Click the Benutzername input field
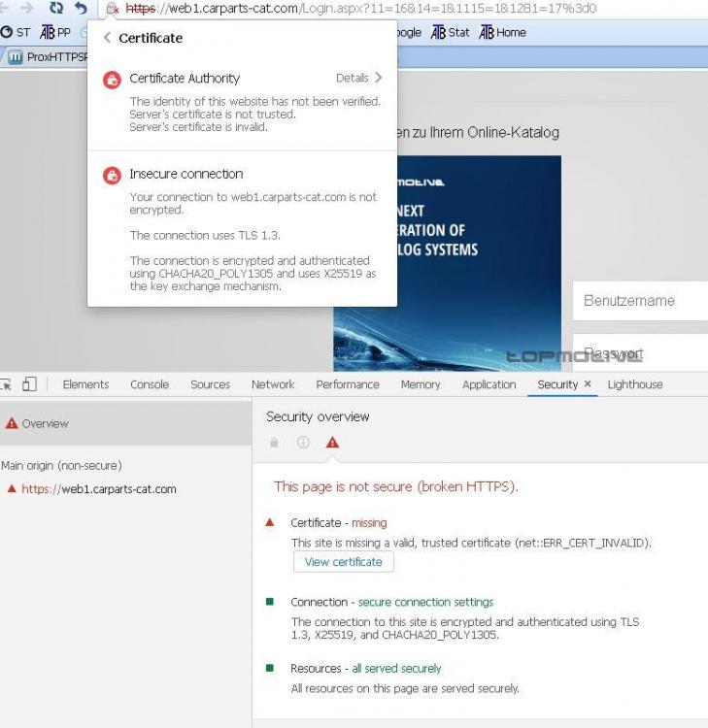 [640, 300]
